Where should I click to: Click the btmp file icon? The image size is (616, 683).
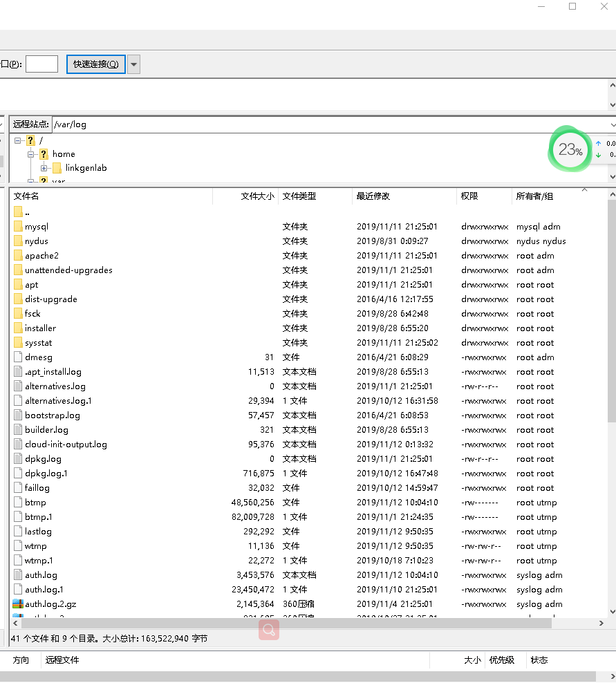click(x=18, y=503)
